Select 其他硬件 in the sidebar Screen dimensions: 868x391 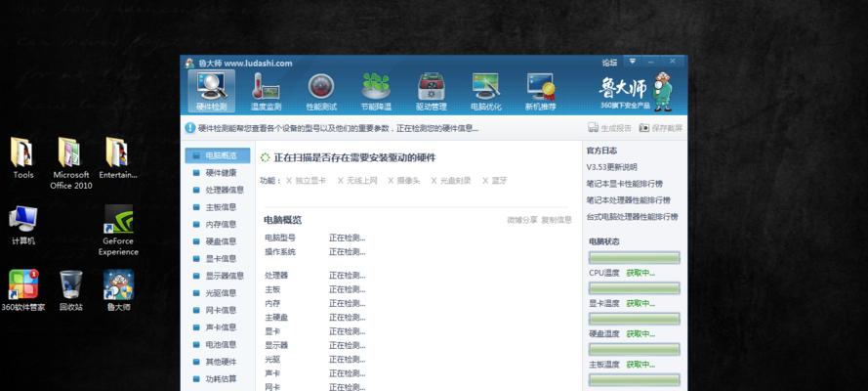(217, 362)
